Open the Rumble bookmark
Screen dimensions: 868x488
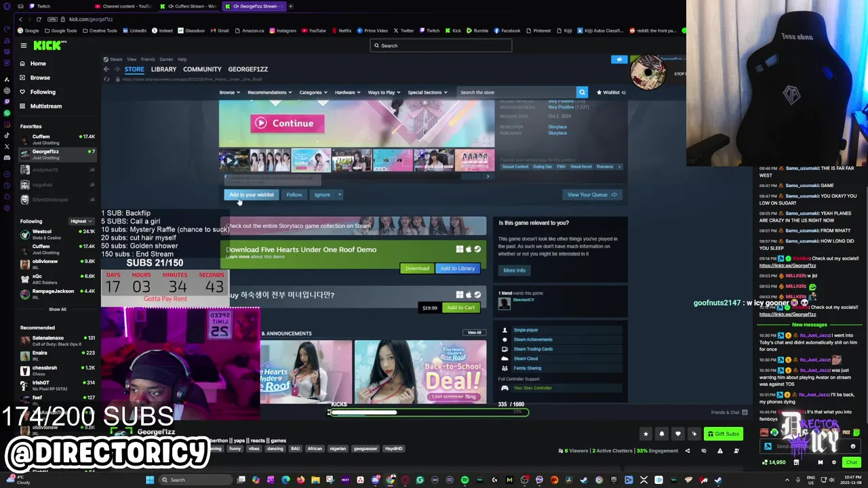pos(477,30)
